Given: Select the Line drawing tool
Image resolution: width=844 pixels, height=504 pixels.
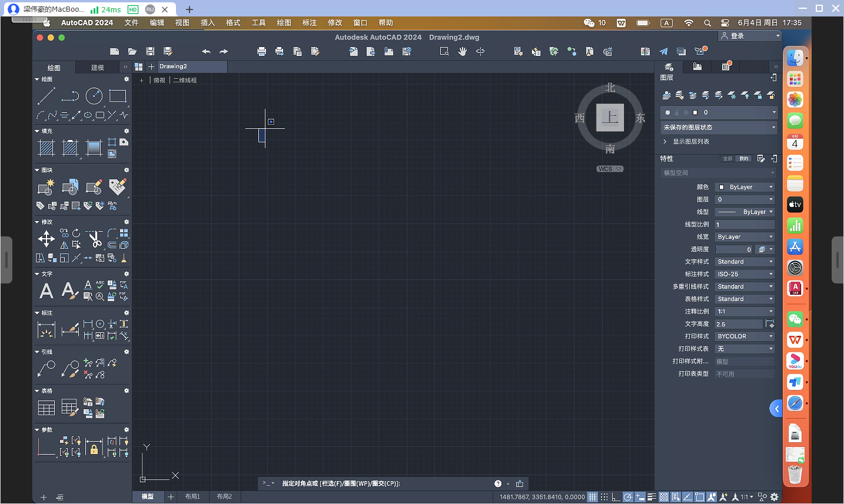Looking at the screenshot, I should [46, 95].
